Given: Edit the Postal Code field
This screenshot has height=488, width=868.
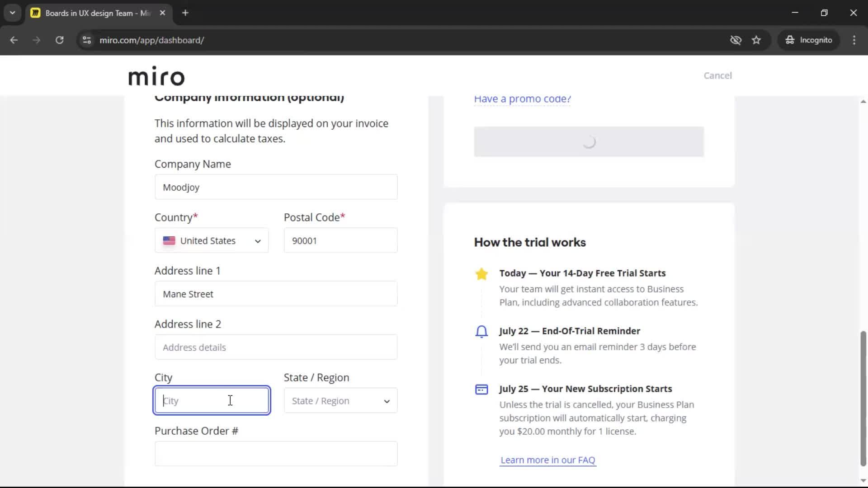Looking at the screenshot, I should [340, 240].
